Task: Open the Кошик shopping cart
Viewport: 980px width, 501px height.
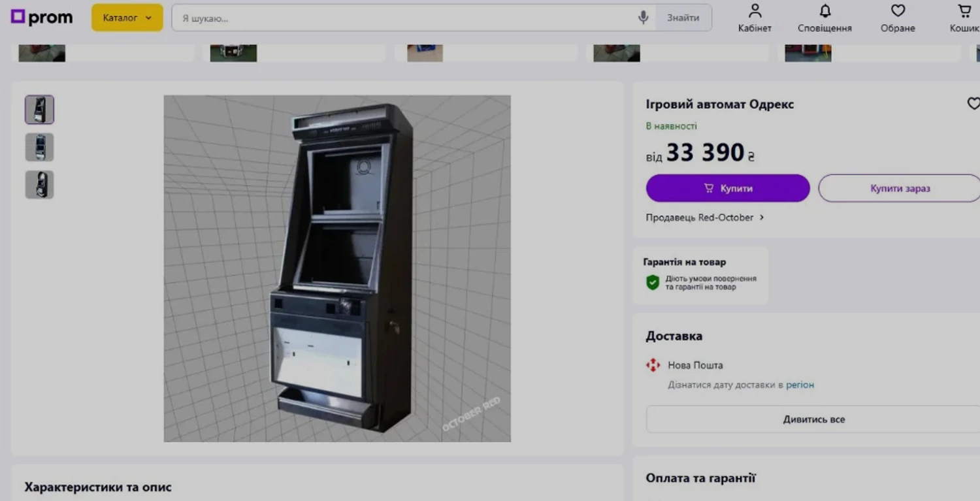Action: pyautogui.click(x=964, y=18)
